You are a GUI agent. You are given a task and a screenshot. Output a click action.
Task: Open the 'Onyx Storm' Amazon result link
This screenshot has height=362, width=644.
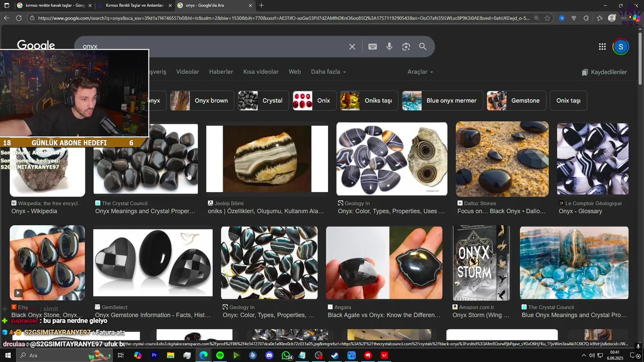tap(481, 315)
